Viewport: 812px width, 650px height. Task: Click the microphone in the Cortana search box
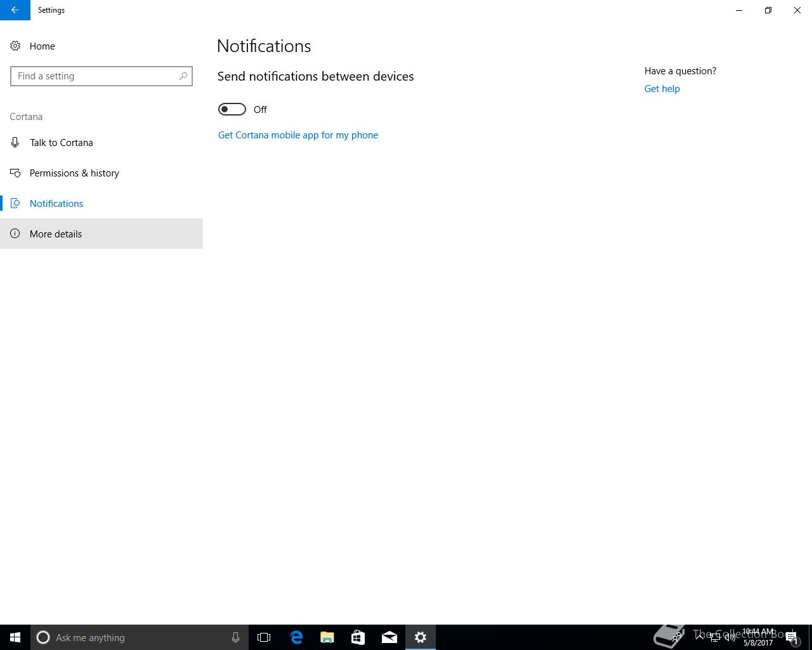235,637
